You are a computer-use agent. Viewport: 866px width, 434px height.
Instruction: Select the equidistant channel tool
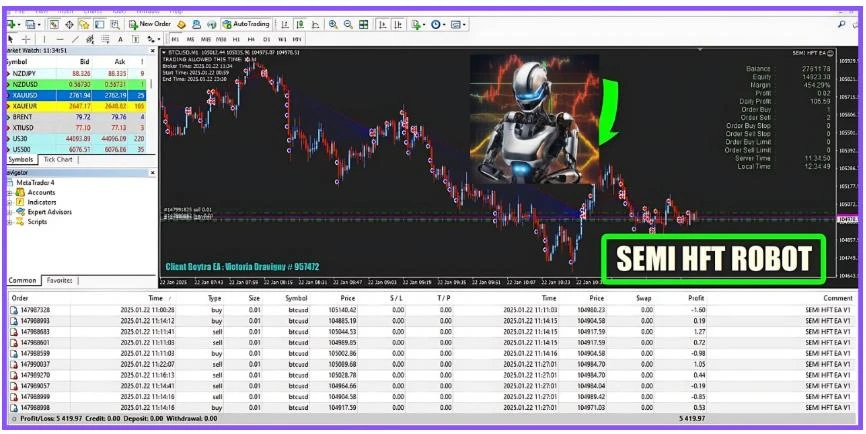tap(90, 39)
